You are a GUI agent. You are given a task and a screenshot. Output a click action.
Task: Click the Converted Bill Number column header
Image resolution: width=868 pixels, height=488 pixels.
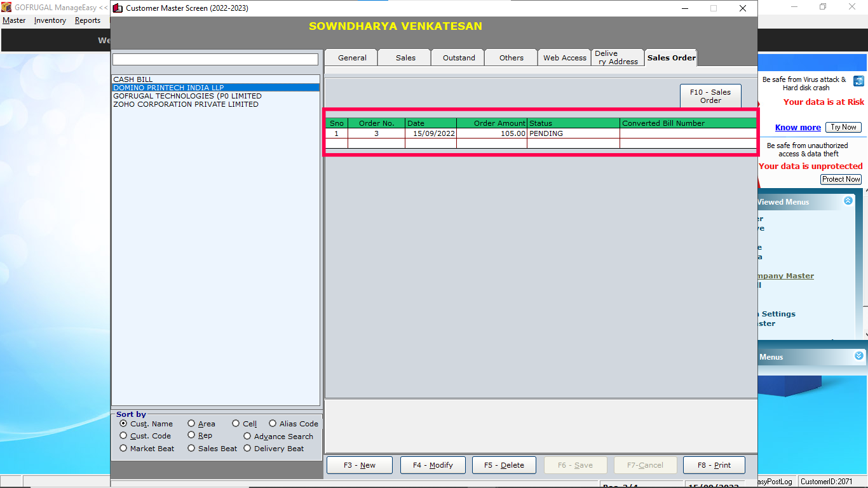pyautogui.click(x=688, y=123)
